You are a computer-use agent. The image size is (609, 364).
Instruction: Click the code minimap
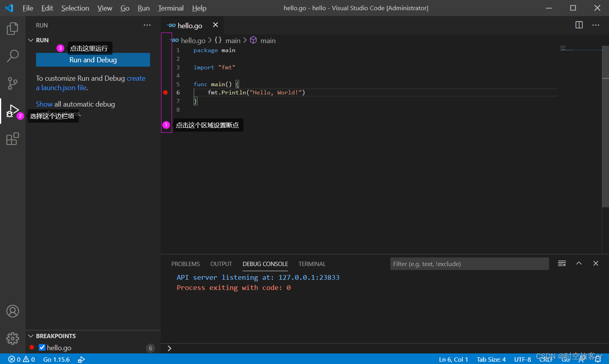pos(581,48)
